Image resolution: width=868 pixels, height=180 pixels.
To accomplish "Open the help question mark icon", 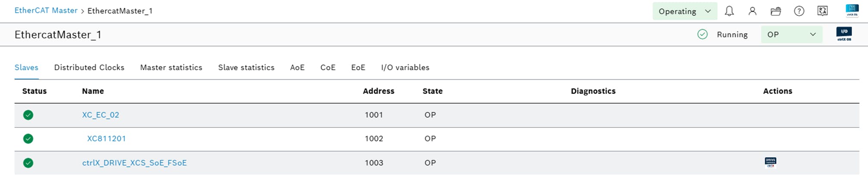I will pyautogui.click(x=799, y=11).
